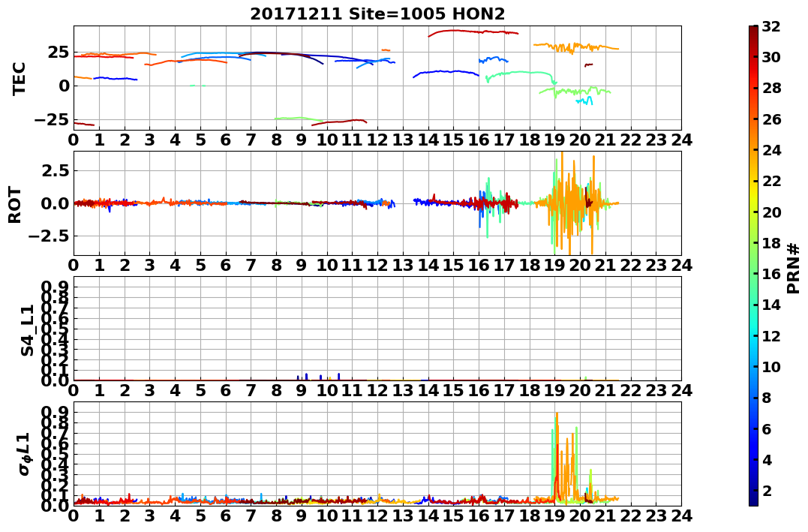Viewport: 808px width, 532px height.
Task: Click colorbar tick label '22'
Action: coord(772,181)
